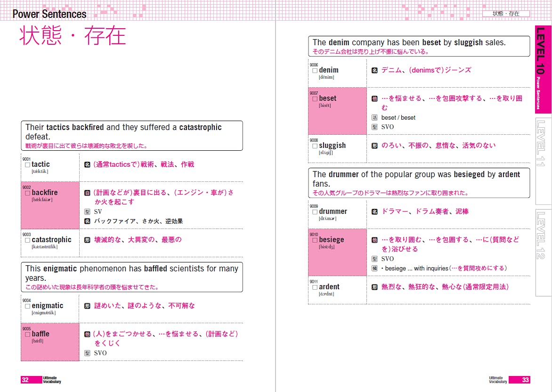This screenshot has width=552, height=392.
Task: Click the pink besiege headword cell
Action: click(337, 252)
